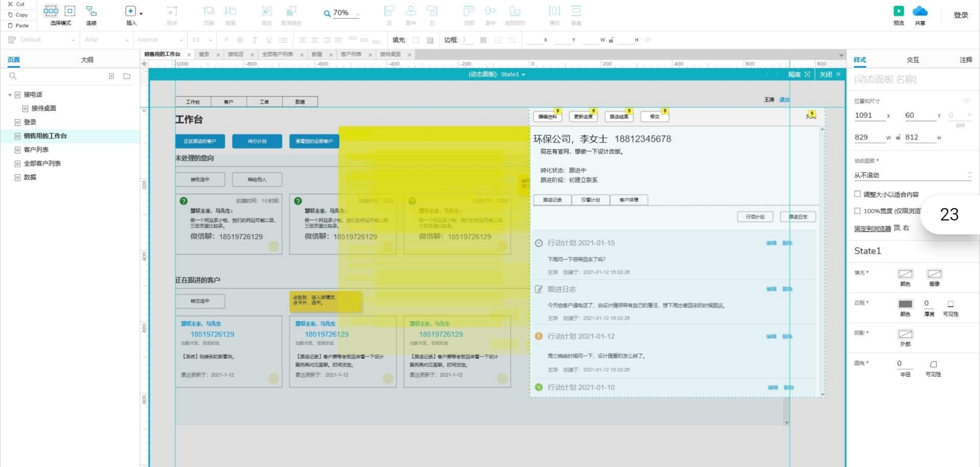Image resolution: width=980 pixels, height=467 pixels.
Task: Click the distribute 横向 icon
Action: click(554, 11)
